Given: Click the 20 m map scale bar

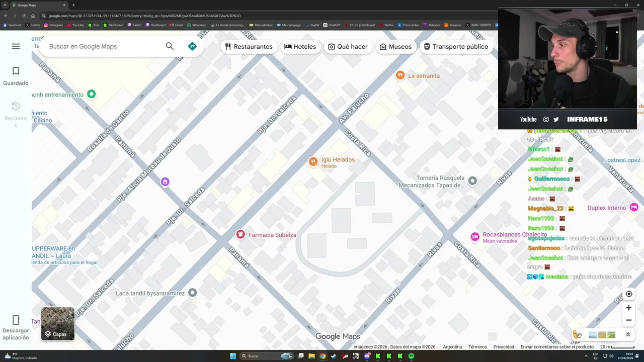Looking at the screenshot, I should click(x=617, y=347).
